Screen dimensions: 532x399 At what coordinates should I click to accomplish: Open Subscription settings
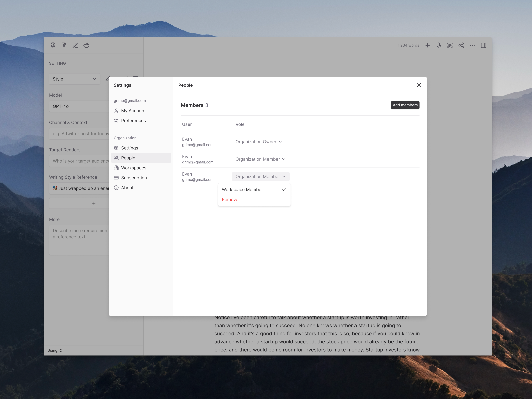pos(141,178)
